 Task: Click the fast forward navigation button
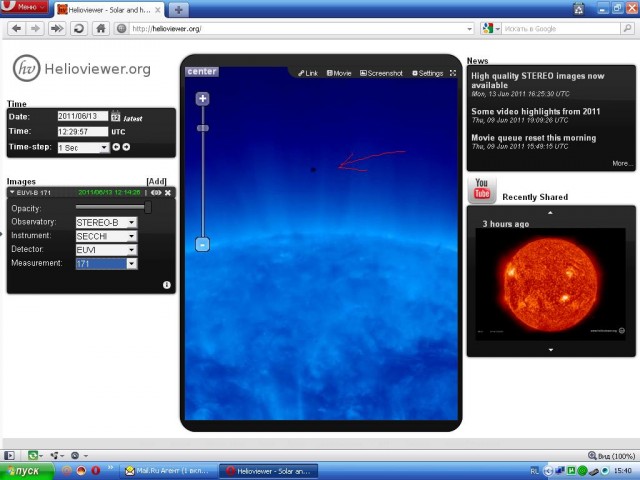click(x=57, y=29)
